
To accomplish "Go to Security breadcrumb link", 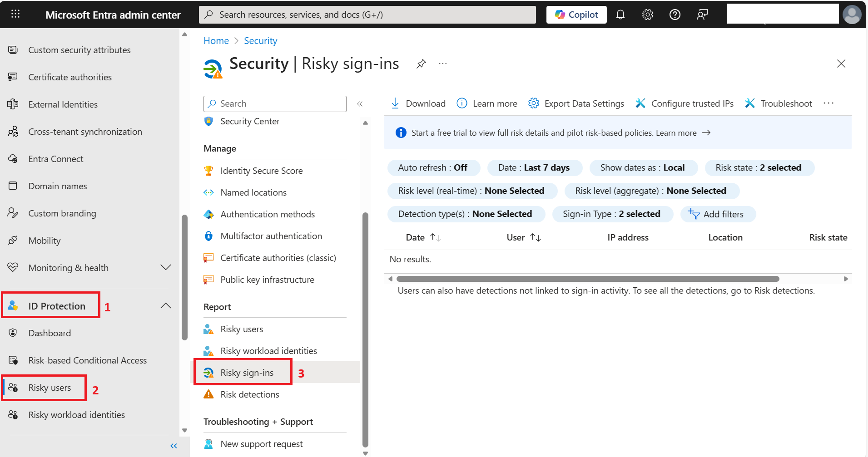I will (x=261, y=41).
